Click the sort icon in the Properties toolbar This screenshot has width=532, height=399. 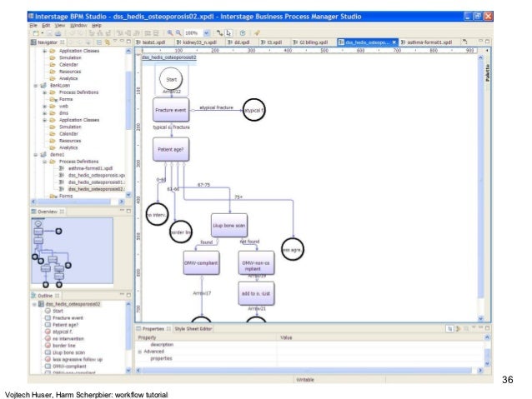click(449, 328)
